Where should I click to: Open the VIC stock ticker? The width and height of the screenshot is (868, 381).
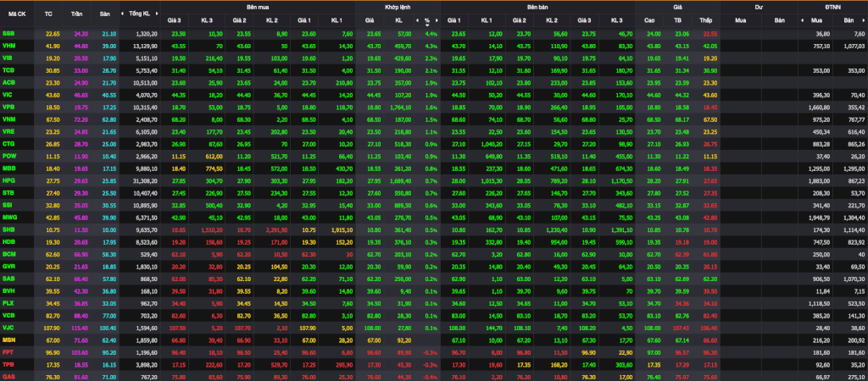[x=8, y=95]
